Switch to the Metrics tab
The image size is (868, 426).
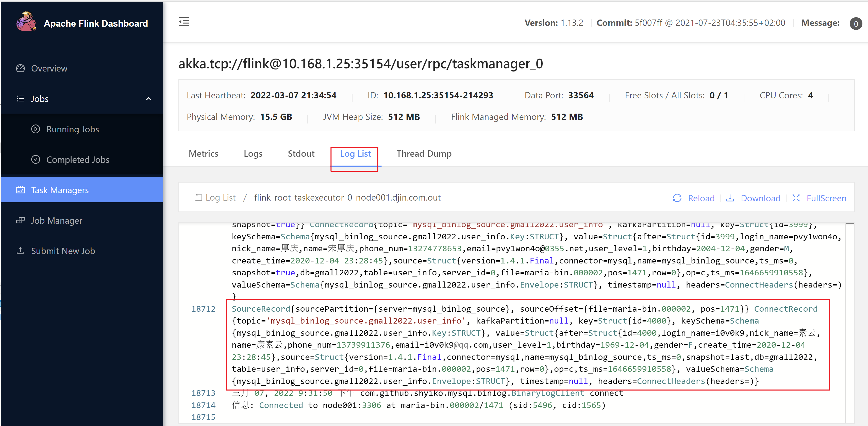pyautogui.click(x=203, y=154)
